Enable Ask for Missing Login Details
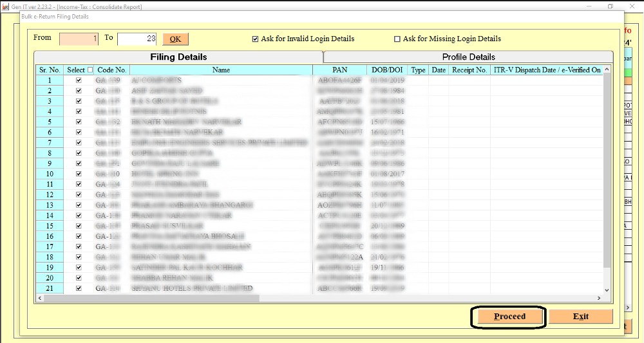The width and height of the screenshot is (644, 343). tap(397, 39)
